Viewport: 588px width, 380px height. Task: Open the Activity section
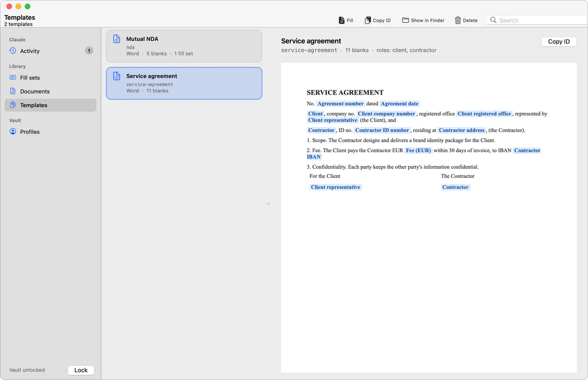tap(51, 51)
